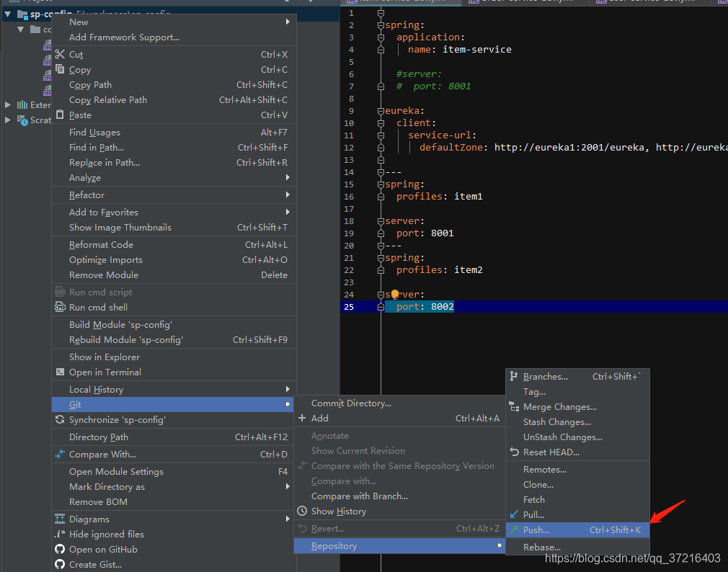This screenshot has height=572, width=728.
Task: Click the Reset HEAD undo icon
Action: pos(514,452)
